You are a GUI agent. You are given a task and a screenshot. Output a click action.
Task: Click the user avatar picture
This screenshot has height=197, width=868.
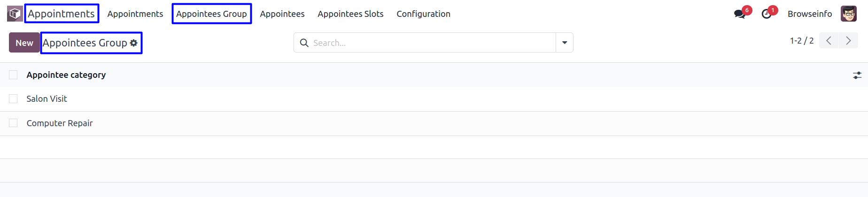pyautogui.click(x=849, y=14)
